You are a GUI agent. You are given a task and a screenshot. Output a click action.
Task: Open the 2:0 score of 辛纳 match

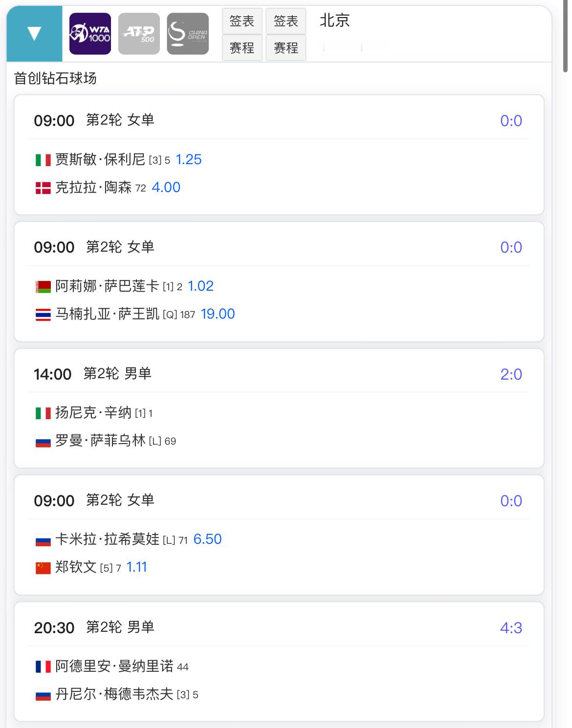click(511, 374)
